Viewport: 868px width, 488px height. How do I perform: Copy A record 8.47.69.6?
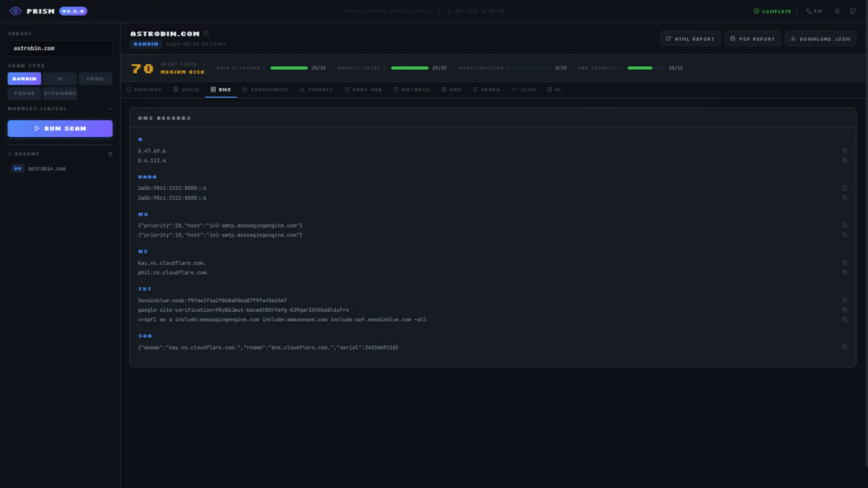[845, 151]
